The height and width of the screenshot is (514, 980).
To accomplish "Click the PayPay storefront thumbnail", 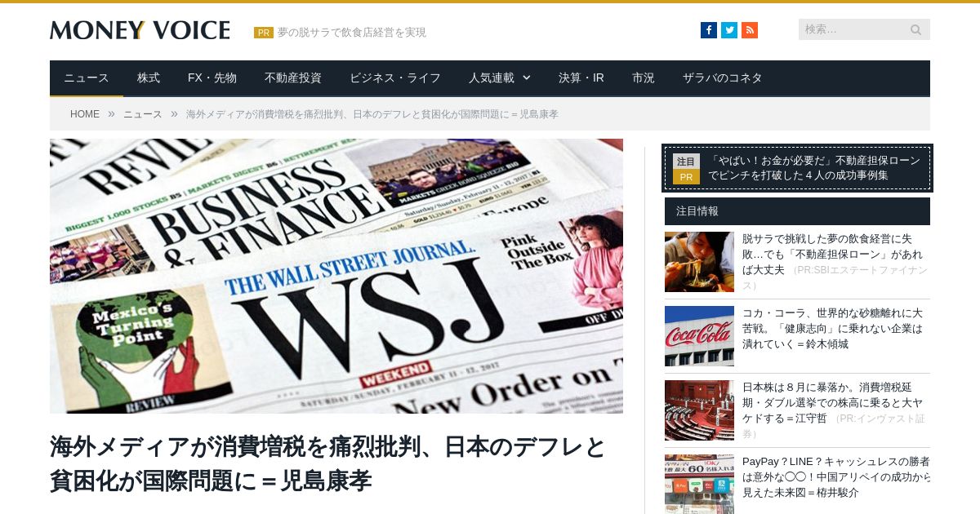I will pyautogui.click(x=699, y=484).
